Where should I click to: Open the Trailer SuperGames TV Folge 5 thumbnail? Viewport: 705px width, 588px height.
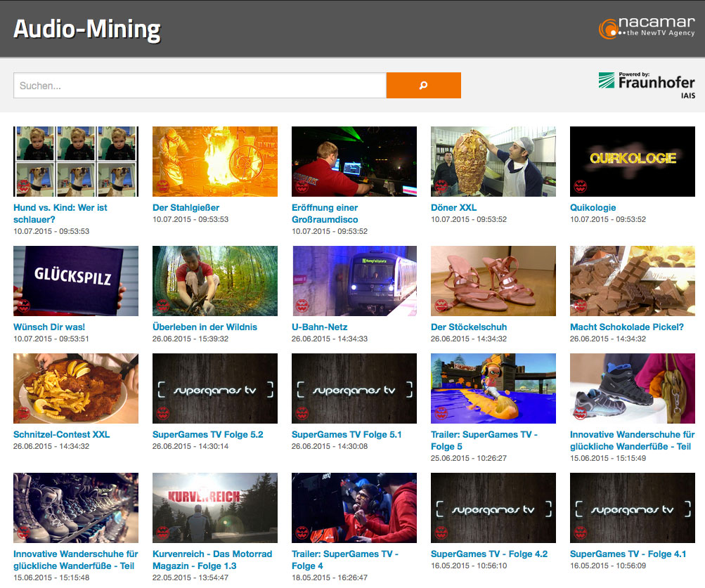pyautogui.click(x=493, y=388)
